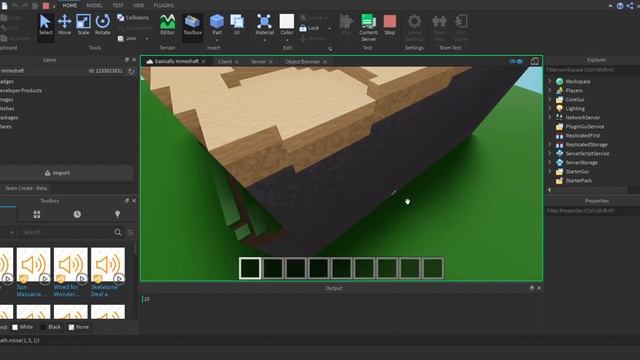Play preview of Wired for Wonder audio

[82, 279]
